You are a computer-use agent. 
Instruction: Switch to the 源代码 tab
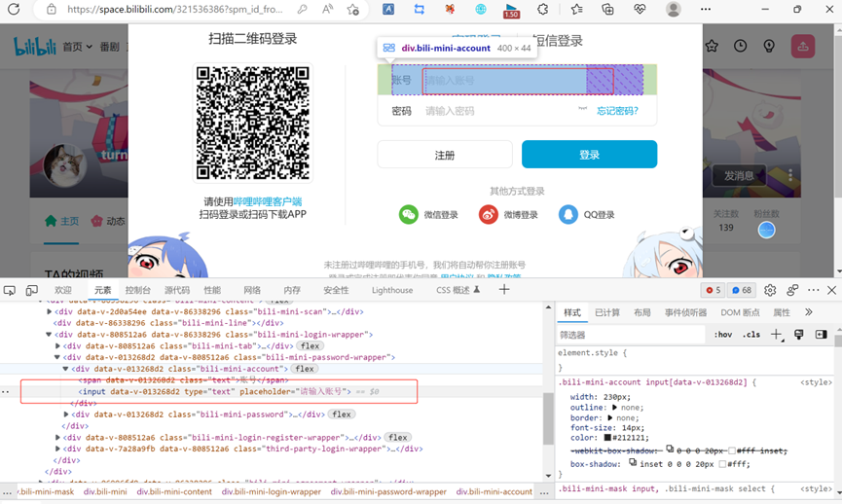177,290
